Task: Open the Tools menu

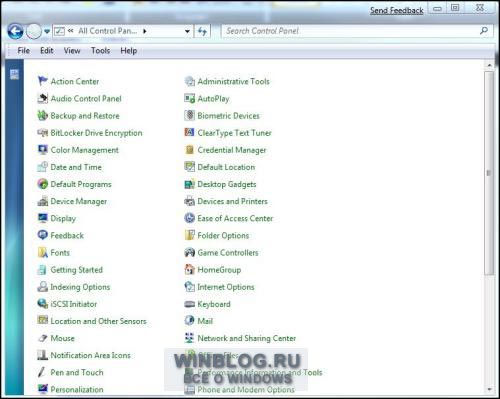Action: click(x=101, y=51)
